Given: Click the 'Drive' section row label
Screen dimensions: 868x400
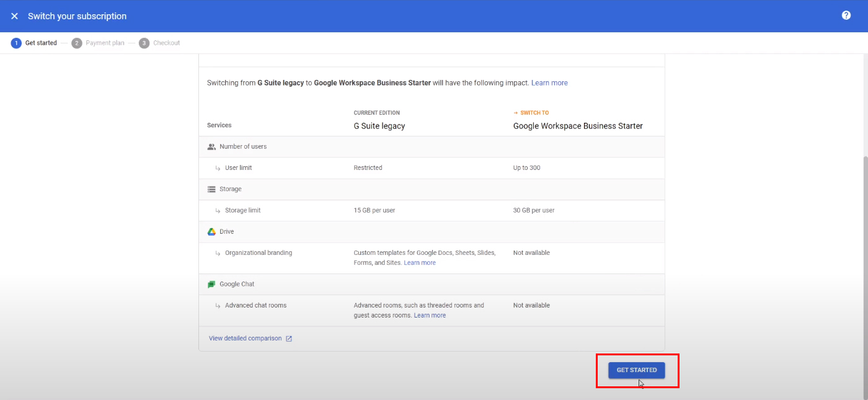Looking at the screenshot, I should point(226,231).
